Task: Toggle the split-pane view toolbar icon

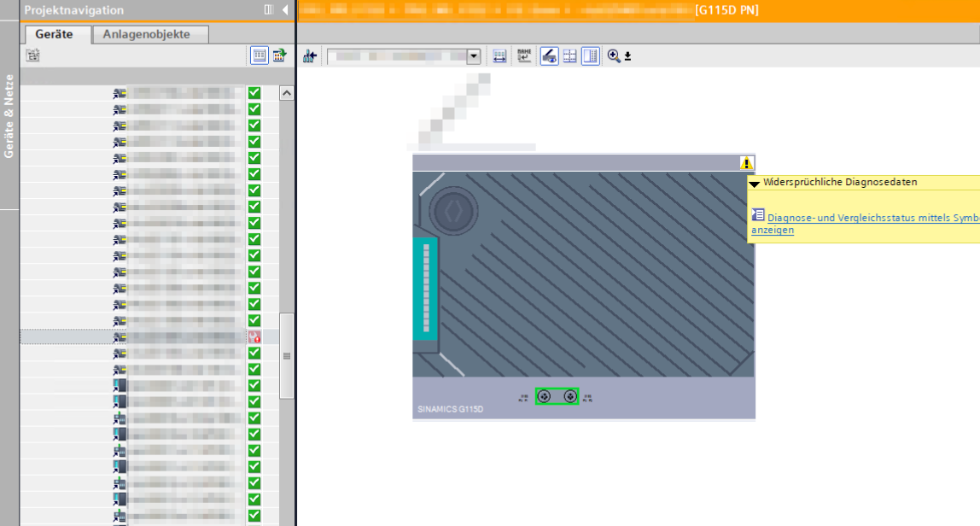Action: [591, 56]
